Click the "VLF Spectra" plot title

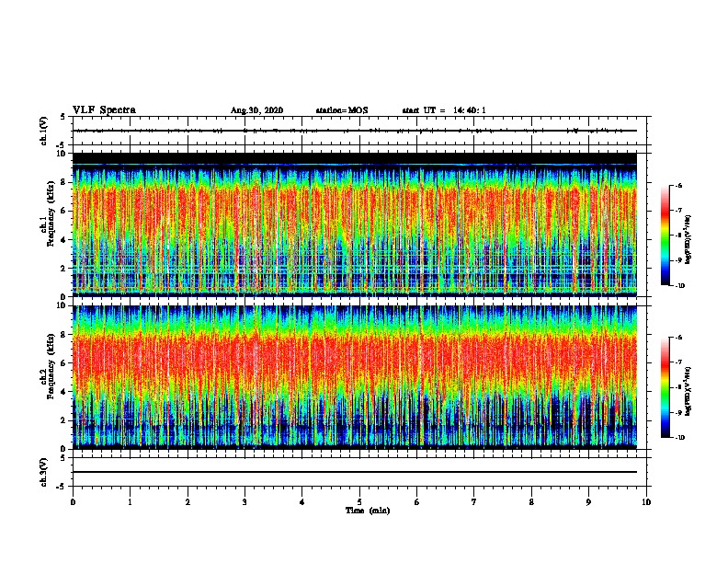click(x=104, y=110)
